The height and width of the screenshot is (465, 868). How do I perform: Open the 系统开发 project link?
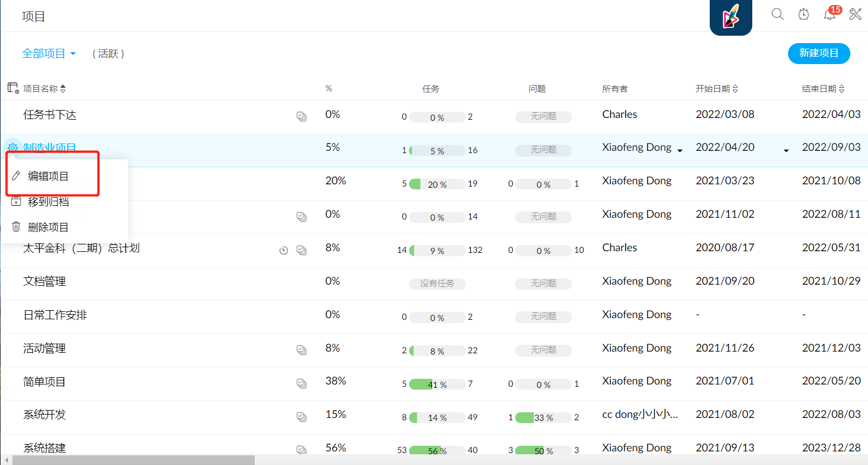44,415
